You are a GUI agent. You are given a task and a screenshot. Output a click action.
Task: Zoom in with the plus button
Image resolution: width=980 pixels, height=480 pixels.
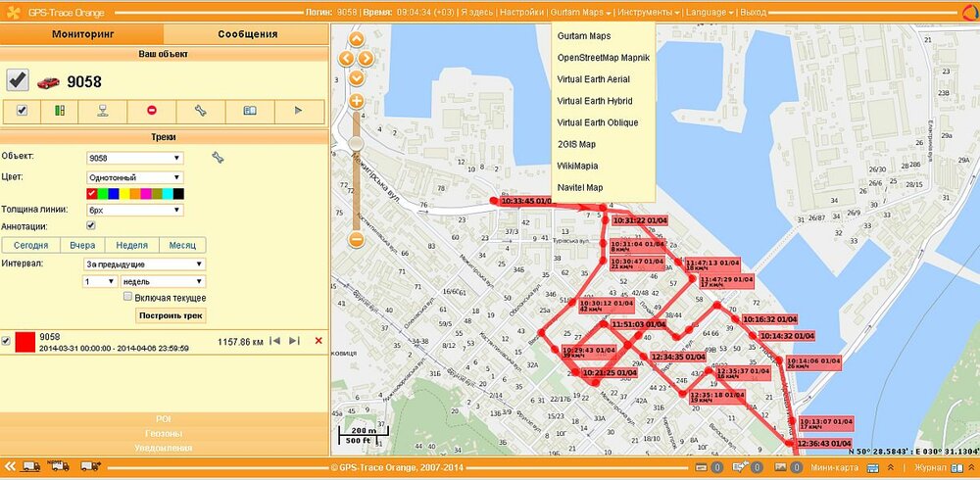[x=357, y=101]
